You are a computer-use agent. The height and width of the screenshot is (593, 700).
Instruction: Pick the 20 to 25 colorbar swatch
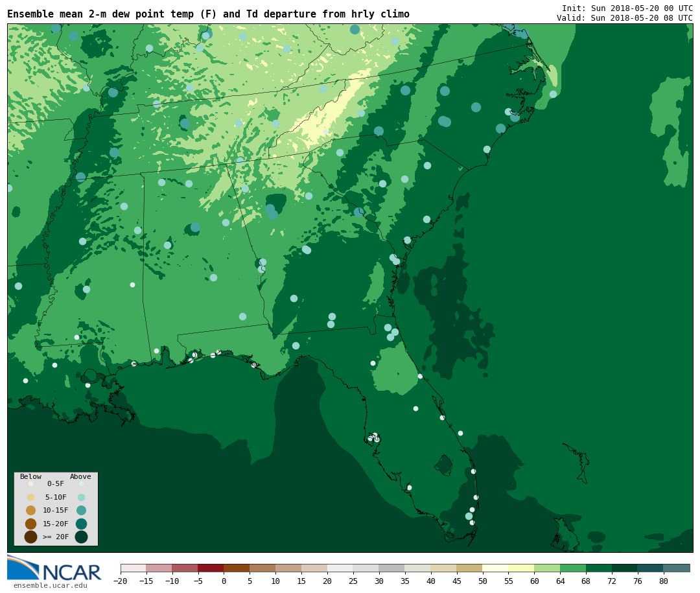[341, 568]
